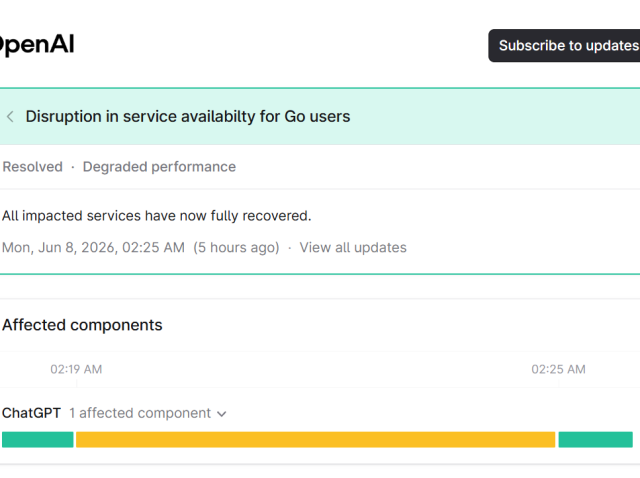This screenshot has width=640, height=478.
Task: Click the first green ChatGPT status segment
Action: click(38, 440)
